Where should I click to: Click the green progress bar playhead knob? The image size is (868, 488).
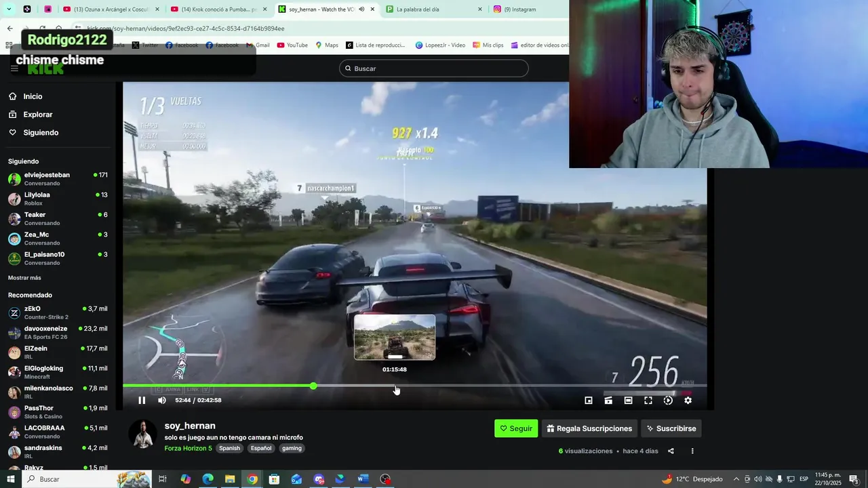[313, 386]
